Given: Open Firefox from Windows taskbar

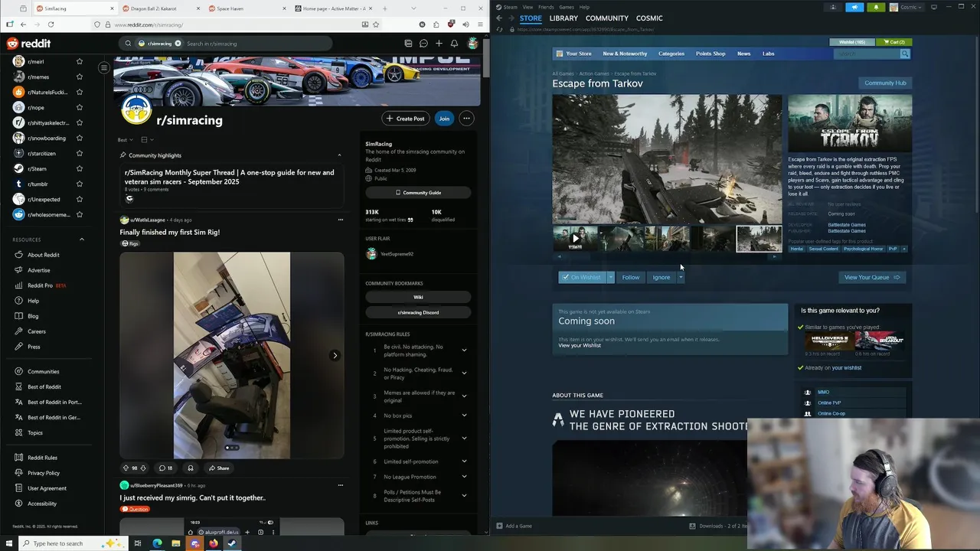Looking at the screenshot, I should (214, 543).
